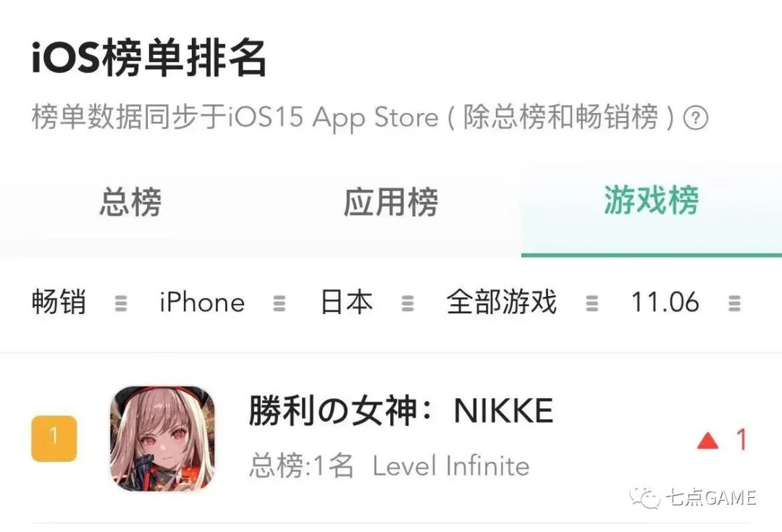
Task: Open the menu icon beside 11.06 date
Action: click(734, 303)
